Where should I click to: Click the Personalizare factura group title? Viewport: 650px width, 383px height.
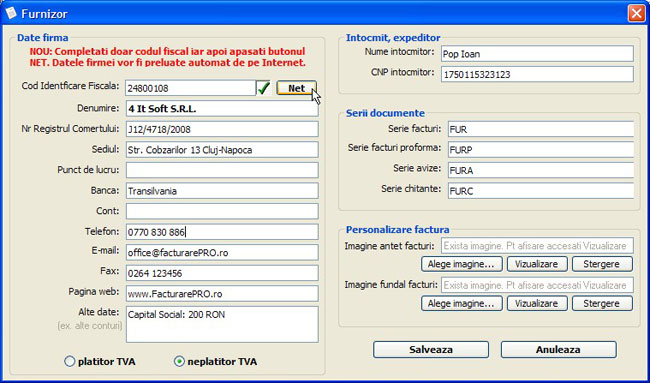pyautogui.click(x=398, y=230)
